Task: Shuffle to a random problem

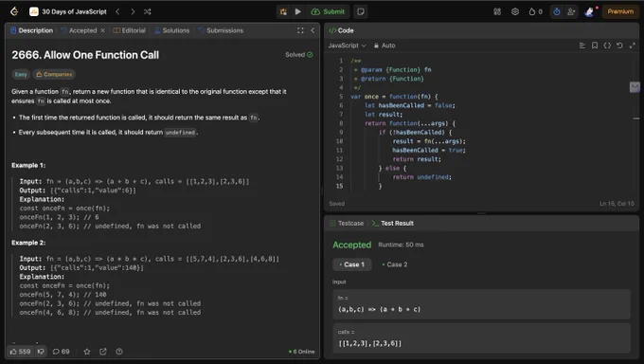Action: (148, 11)
